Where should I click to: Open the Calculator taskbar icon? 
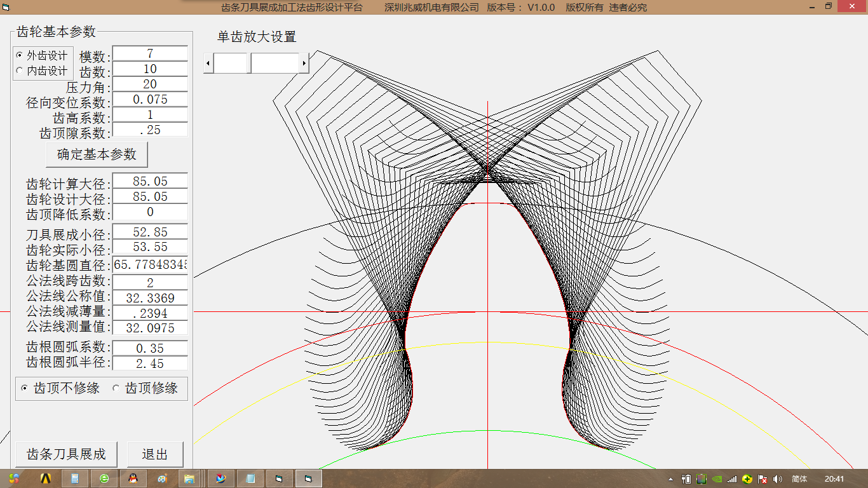[74, 478]
